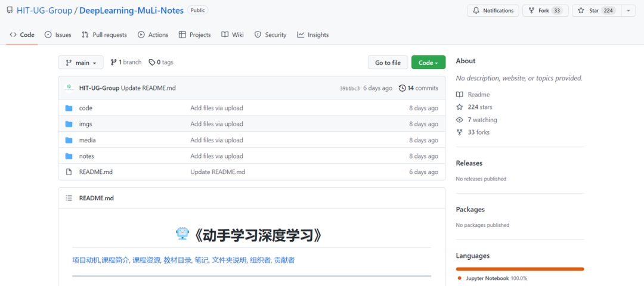Click the README.md file icon in file list
The image size is (644, 286).
point(69,172)
